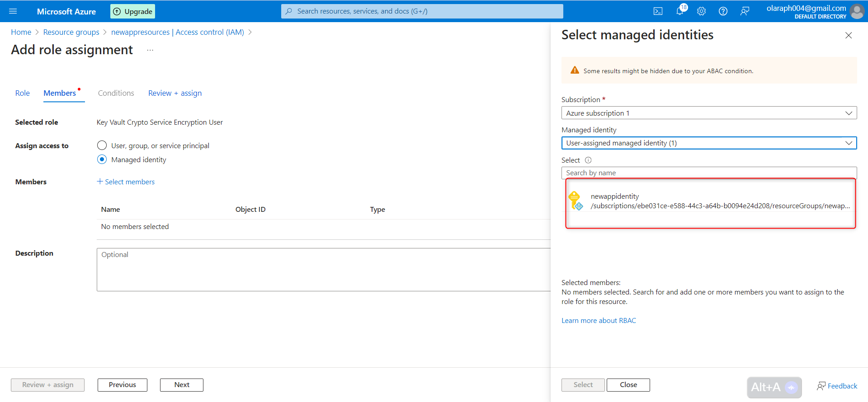Click the panel Select button
Image resolution: width=868 pixels, height=402 pixels.
583,385
